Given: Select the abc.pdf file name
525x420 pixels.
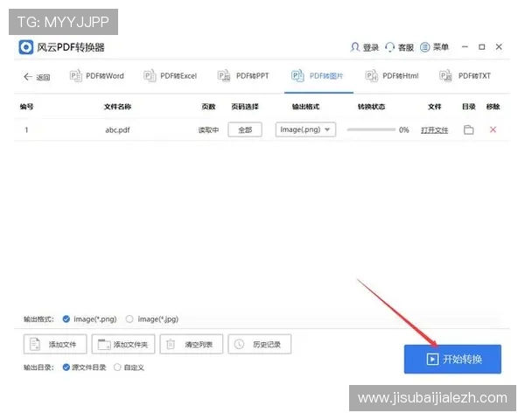Looking at the screenshot, I should click(117, 130).
